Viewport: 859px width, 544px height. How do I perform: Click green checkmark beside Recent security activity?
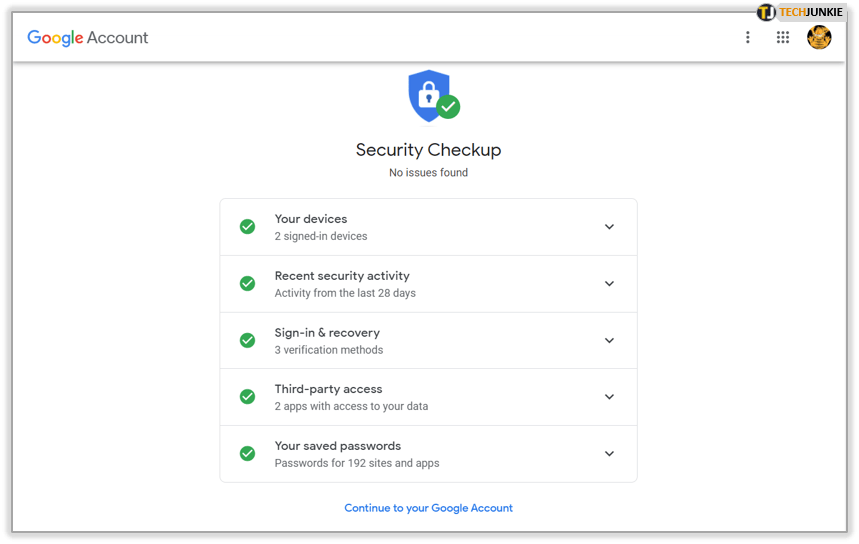coord(247,284)
